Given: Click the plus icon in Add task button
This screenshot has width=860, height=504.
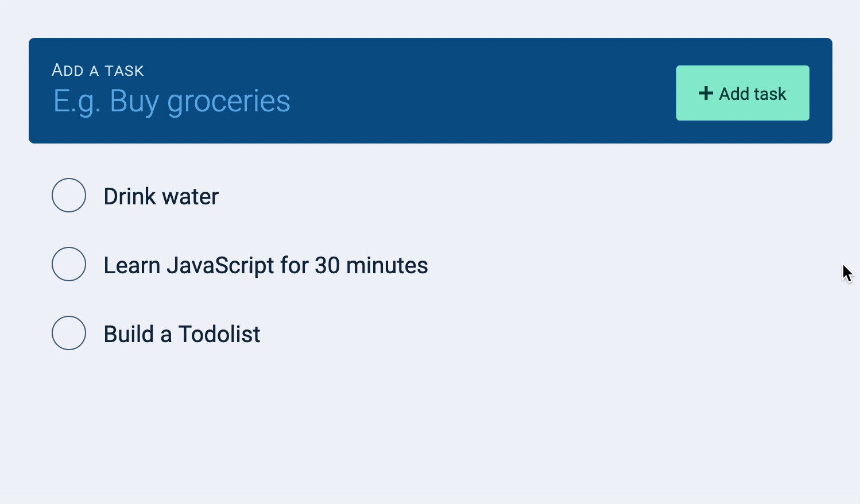Looking at the screenshot, I should coord(706,94).
